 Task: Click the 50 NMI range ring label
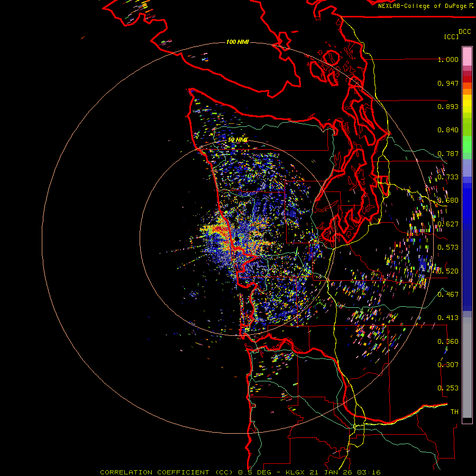(x=237, y=140)
